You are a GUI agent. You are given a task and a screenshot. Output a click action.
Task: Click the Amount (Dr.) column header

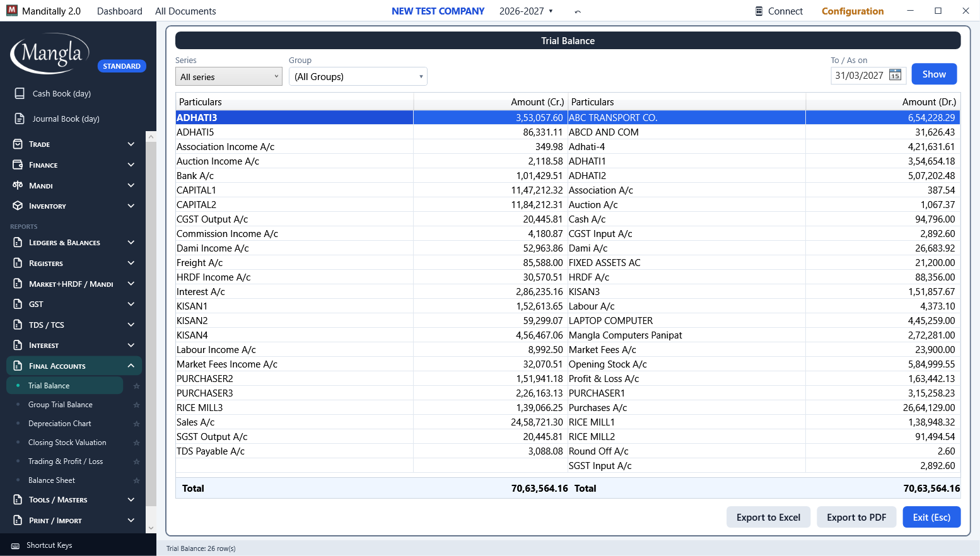[883, 102]
